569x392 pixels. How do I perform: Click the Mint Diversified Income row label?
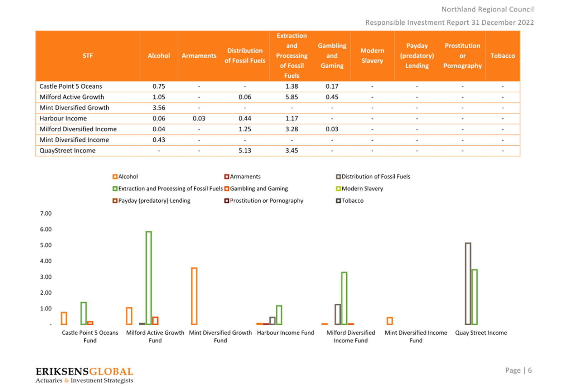[x=74, y=140]
